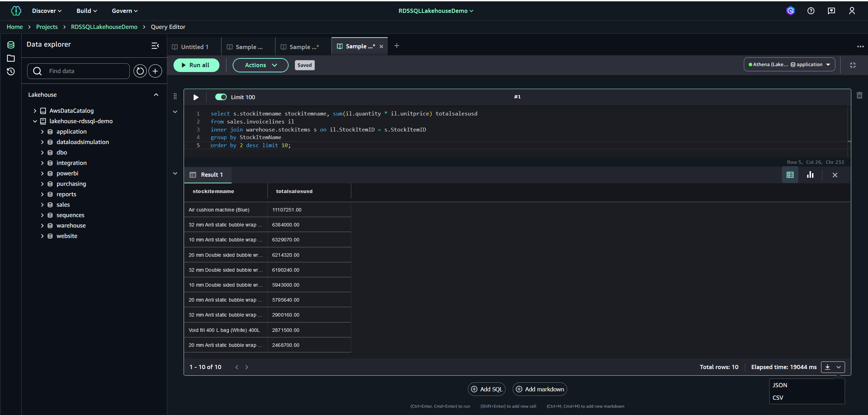868x415 pixels.
Task: Collapse the data explorer panel
Action: click(155, 46)
